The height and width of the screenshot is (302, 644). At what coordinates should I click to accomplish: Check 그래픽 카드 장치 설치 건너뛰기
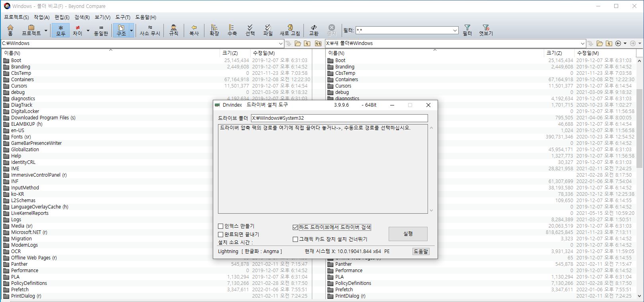coord(295,240)
